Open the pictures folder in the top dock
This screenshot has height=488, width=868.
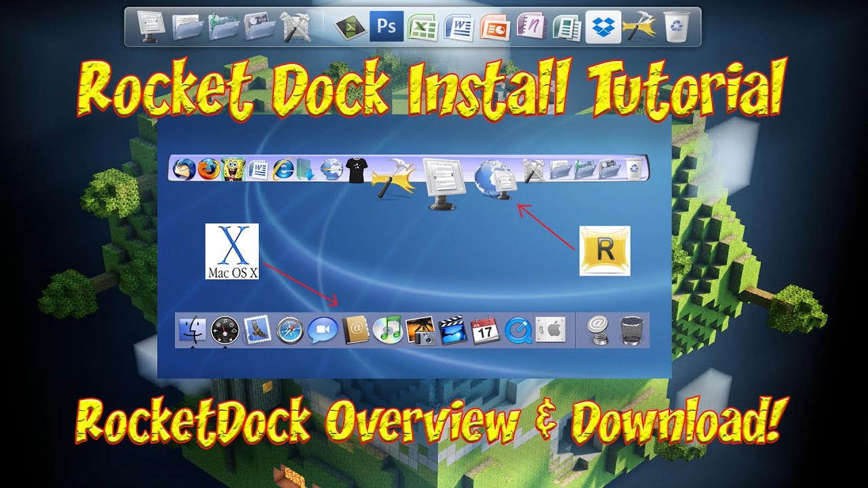(x=260, y=27)
